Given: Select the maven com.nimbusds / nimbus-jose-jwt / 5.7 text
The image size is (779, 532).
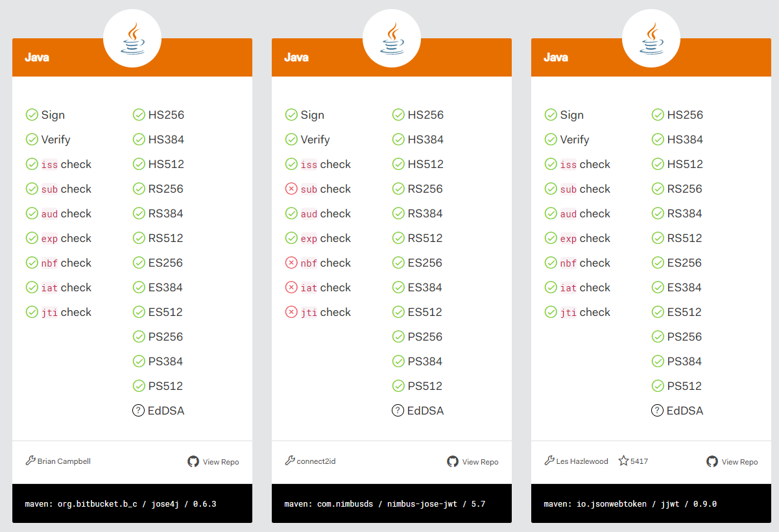Looking at the screenshot, I should click(x=385, y=503).
